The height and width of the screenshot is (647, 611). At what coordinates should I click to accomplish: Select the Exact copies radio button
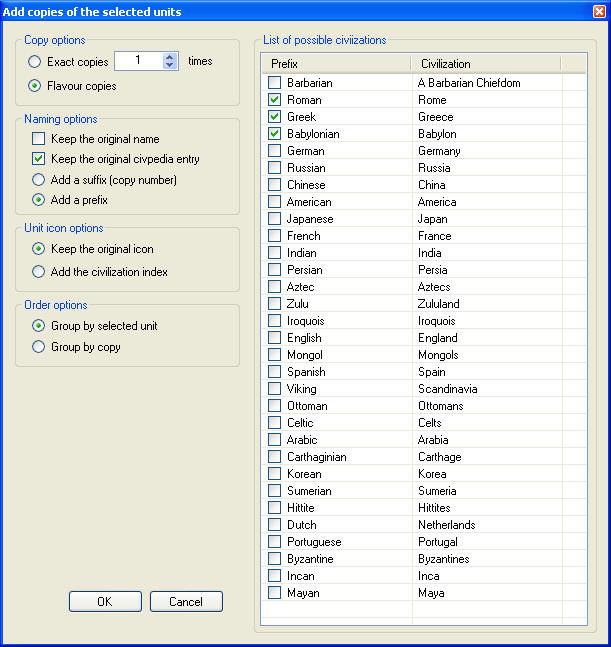click(x=35, y=62)
